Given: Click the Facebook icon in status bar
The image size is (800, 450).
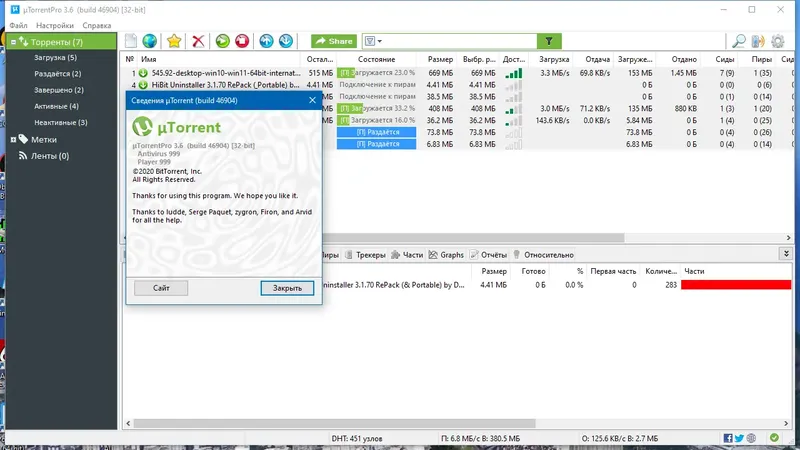Looking at the screenshot, I should click(x=728, y=438).
